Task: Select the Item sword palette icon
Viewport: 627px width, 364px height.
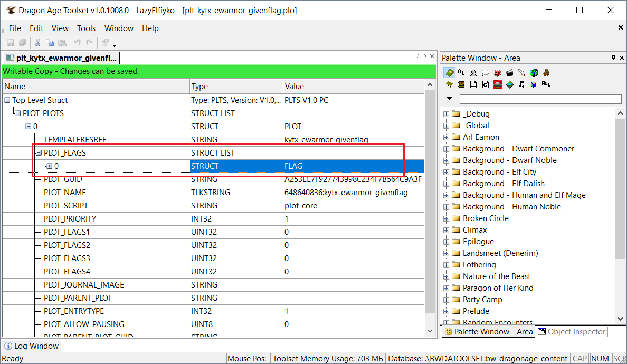Action: tap(521, 73)
